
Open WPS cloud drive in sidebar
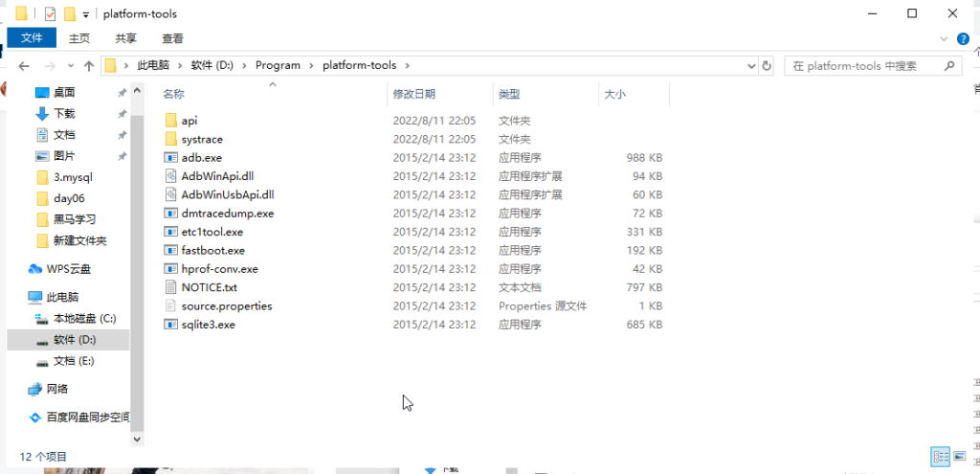pyautogui.click(x=67, y=269)
